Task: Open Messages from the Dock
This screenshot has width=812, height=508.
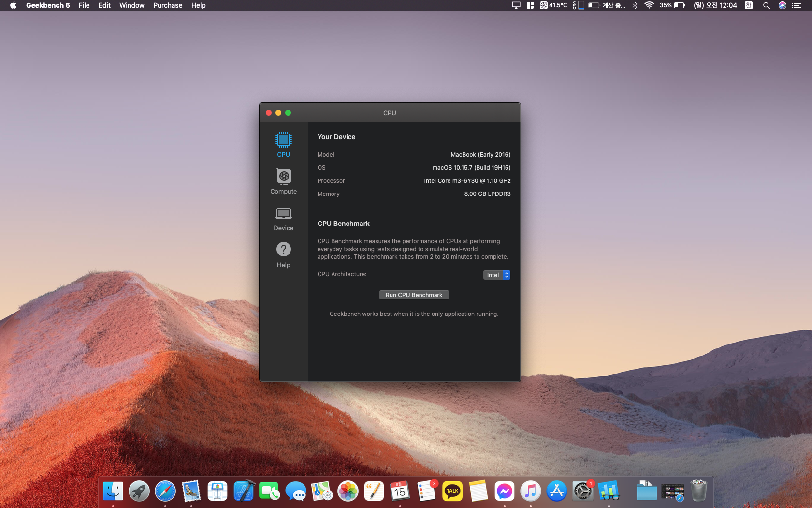Action: click(296, 492)
